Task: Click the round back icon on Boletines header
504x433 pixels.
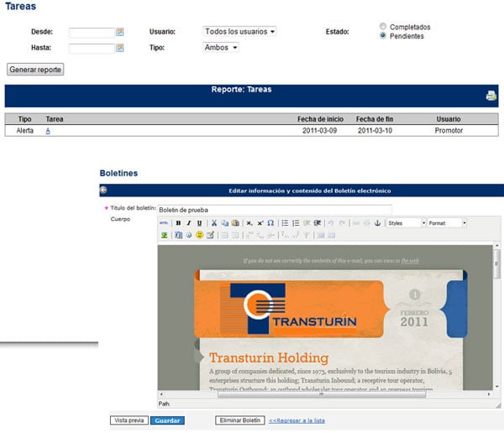Action: [x=103, y=190]
